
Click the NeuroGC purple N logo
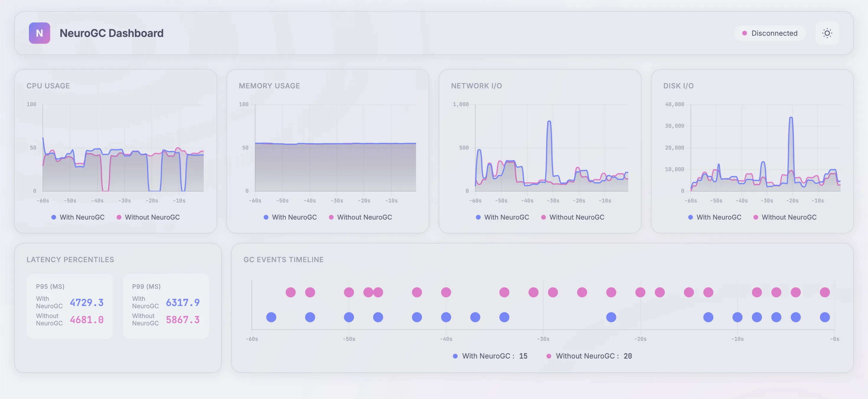(40, 33)
